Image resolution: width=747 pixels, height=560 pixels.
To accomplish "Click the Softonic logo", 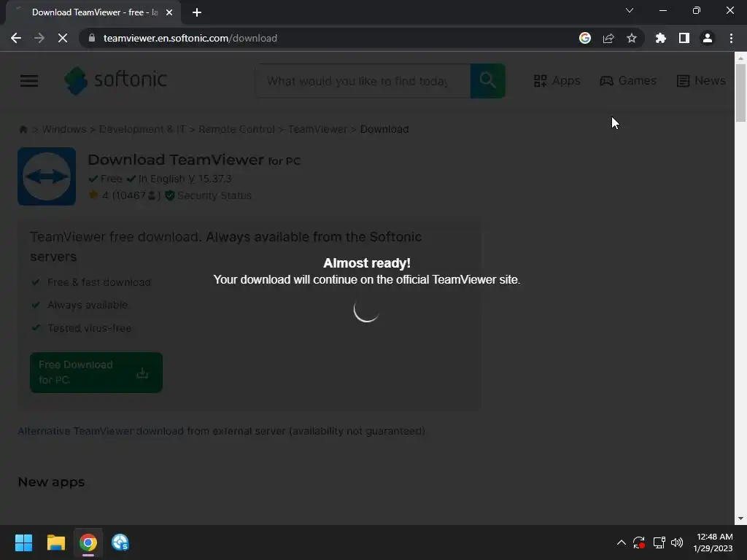I will coord(116,80).
